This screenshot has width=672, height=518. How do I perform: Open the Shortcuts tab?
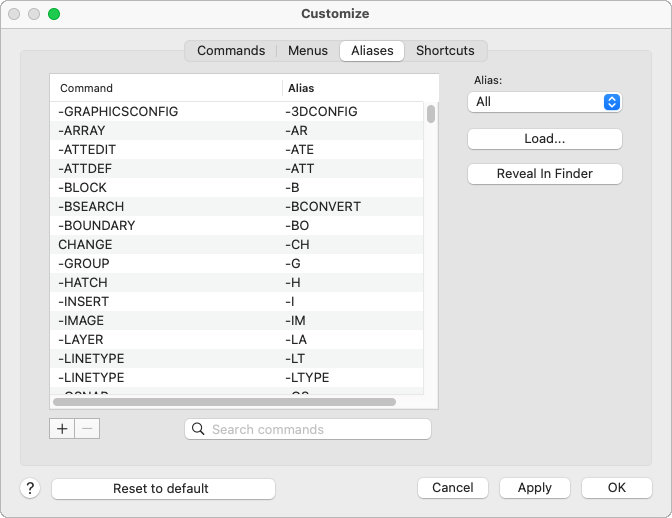[445, 51]
